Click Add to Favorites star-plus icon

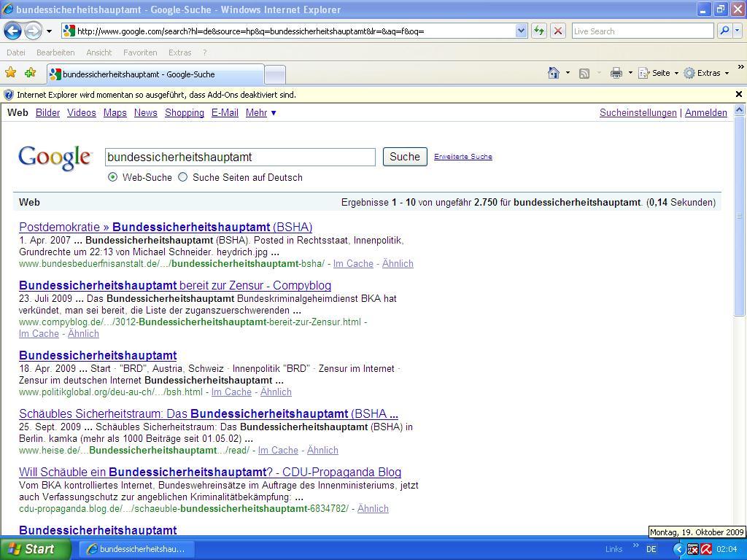(x=31, y=73)
